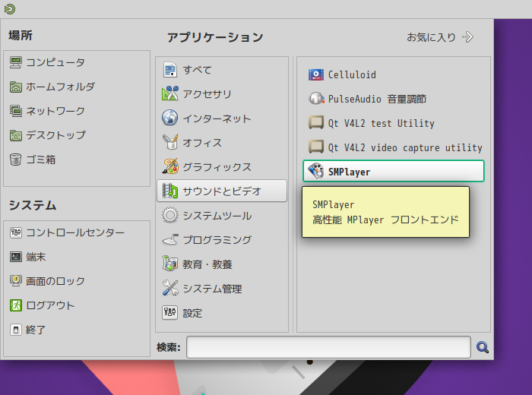The height and width of the screenshot is (395, 532).
Task: Click the PulseAudio 音量調節 icon
Action: coord(316,99)
